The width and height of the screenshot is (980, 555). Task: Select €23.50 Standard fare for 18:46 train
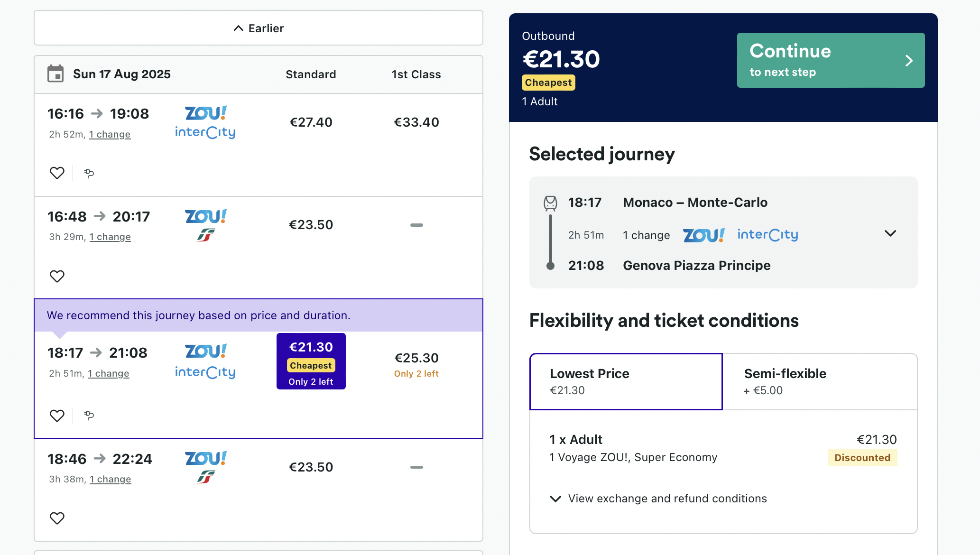pos(311,467)
